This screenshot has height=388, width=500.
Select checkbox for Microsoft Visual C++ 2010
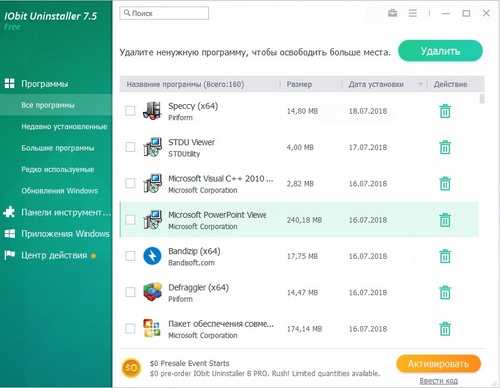(130, 183)
